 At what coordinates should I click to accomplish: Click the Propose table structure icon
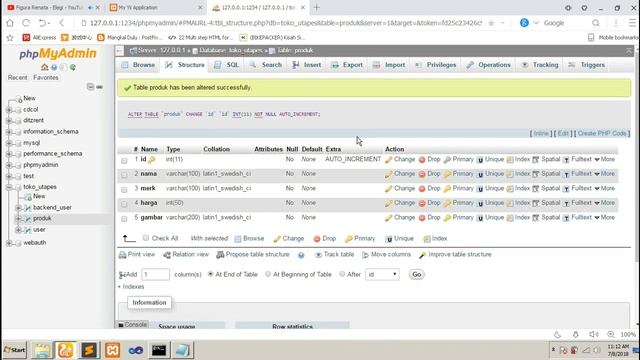[220, 255]
